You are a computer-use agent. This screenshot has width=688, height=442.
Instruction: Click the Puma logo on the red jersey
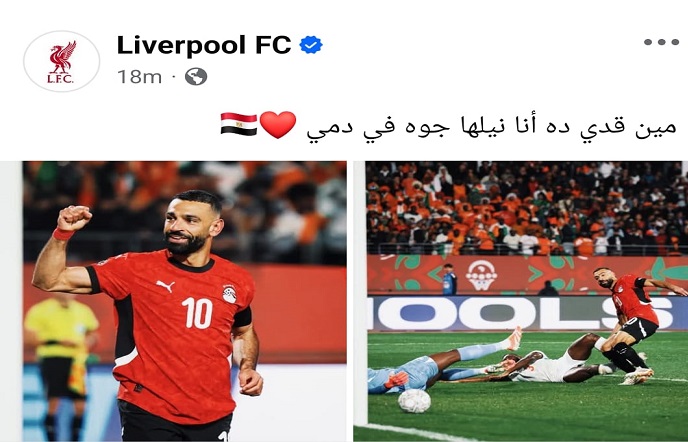[x=165, y=286]
